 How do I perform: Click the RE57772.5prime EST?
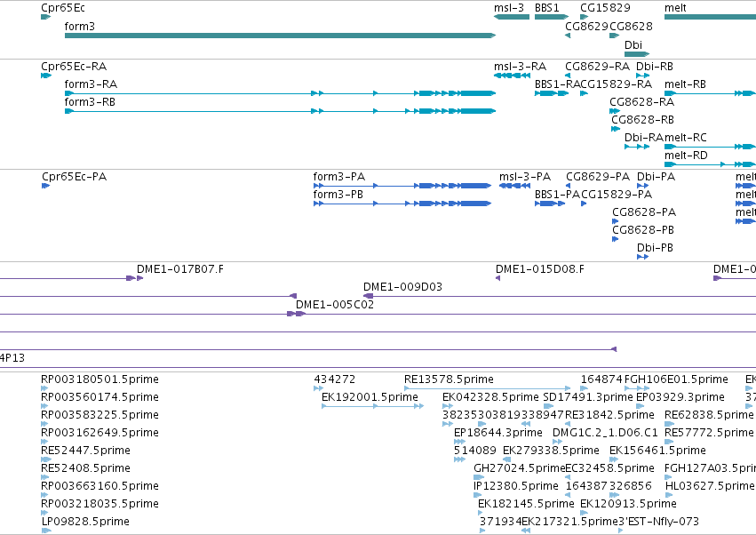(669, 442)
